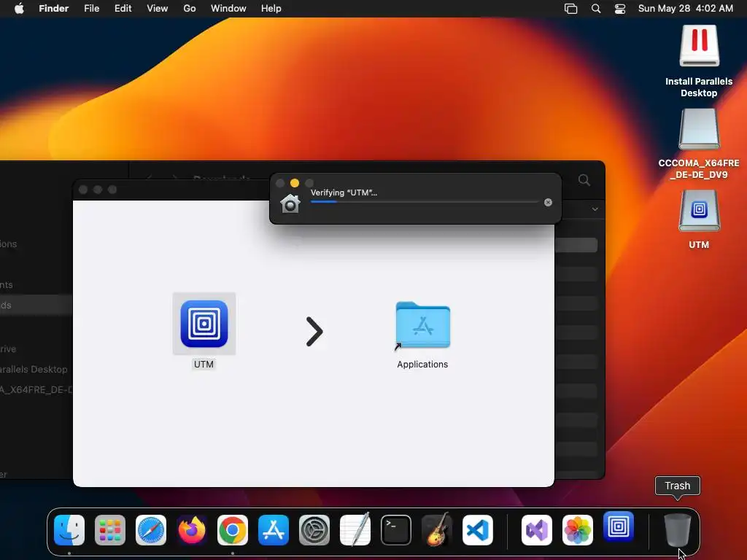Open the Finder menu in menu bar

point(53,9)
